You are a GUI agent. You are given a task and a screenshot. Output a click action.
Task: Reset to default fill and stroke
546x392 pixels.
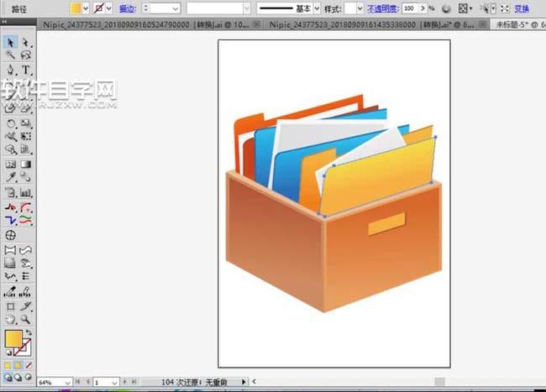point(8,353)
